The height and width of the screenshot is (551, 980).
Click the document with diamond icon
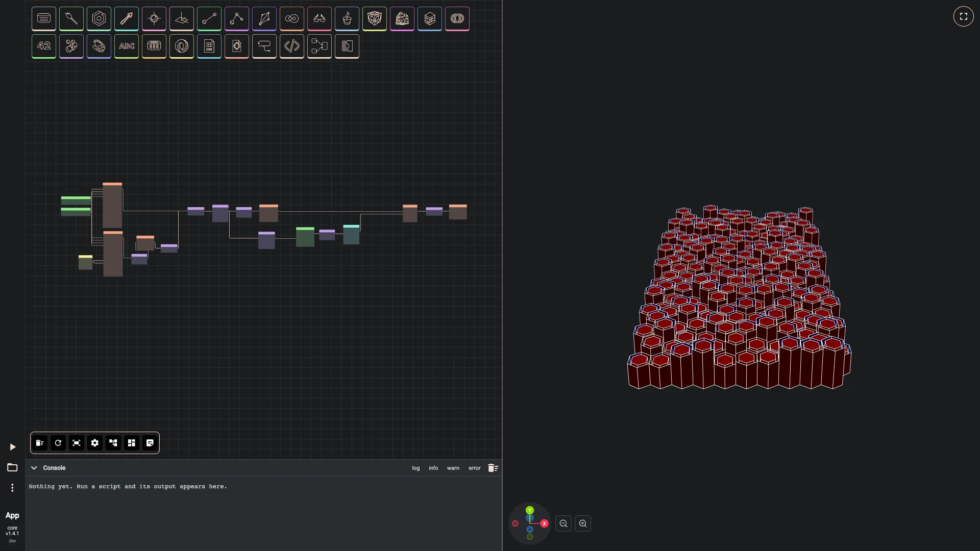[x=237, y=46]
